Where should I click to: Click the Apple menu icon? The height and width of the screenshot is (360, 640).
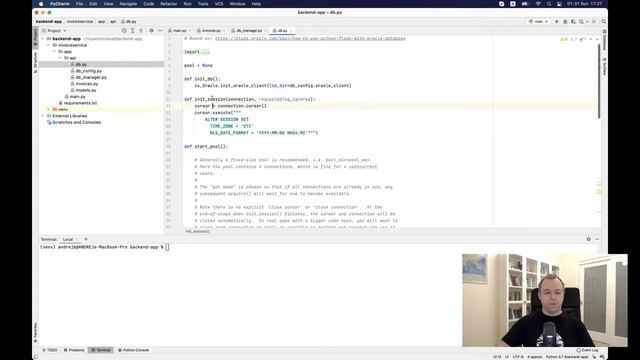[x=41, y=4]
